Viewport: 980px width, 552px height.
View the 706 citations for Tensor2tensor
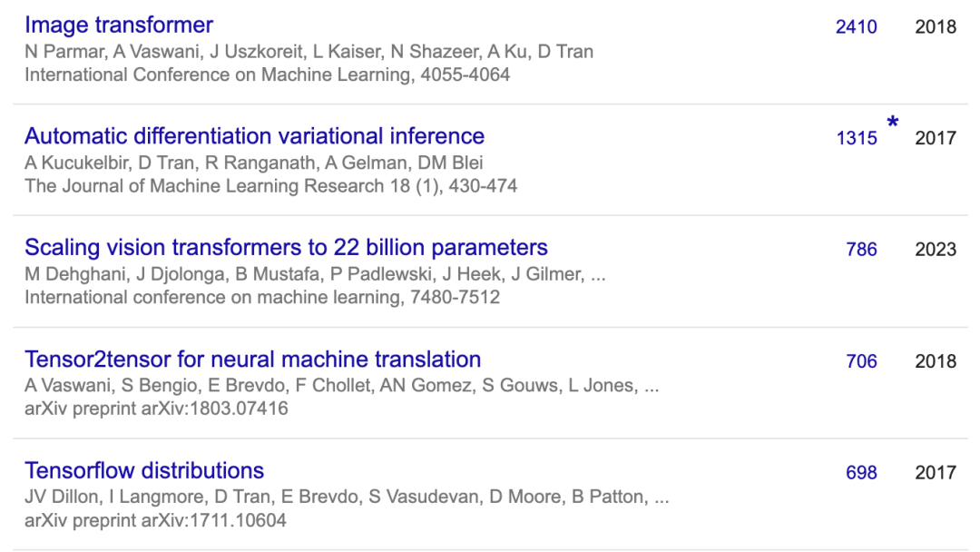[x=861, y=361]
